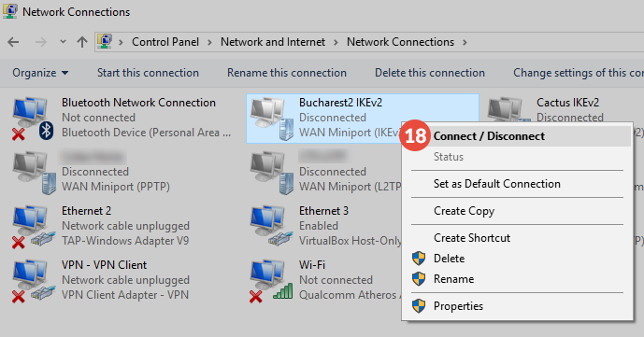The height and width of the screenshot is (337, 644).
Task: Select the Wi-Fi adapter icon
Action: click(271, 280)
